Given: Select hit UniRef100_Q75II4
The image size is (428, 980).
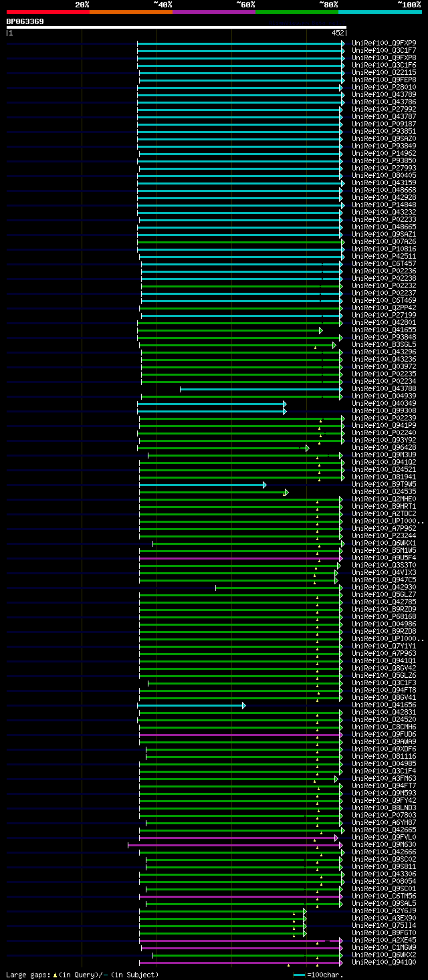Looking at the screenshot, I should [x=384, y=925].
